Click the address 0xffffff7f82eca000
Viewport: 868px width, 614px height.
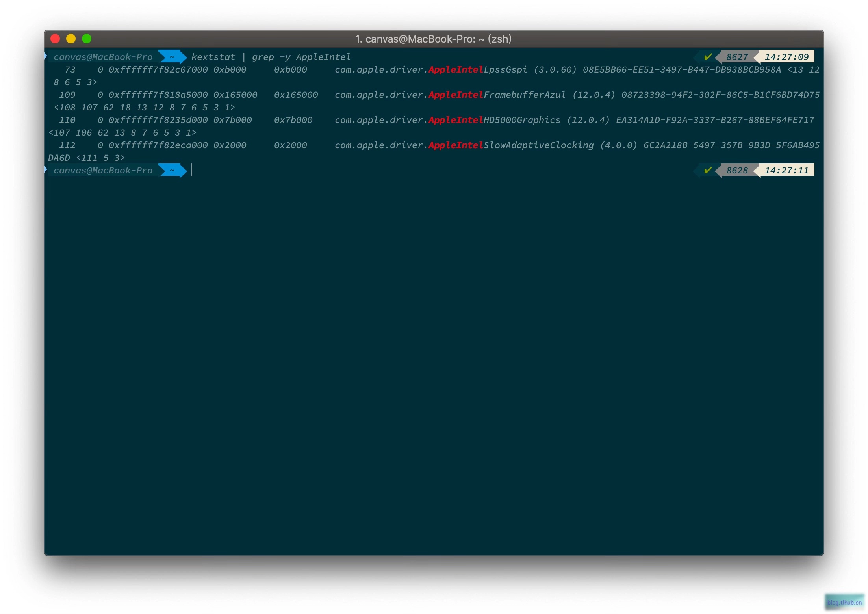click(x=158, y=145)
